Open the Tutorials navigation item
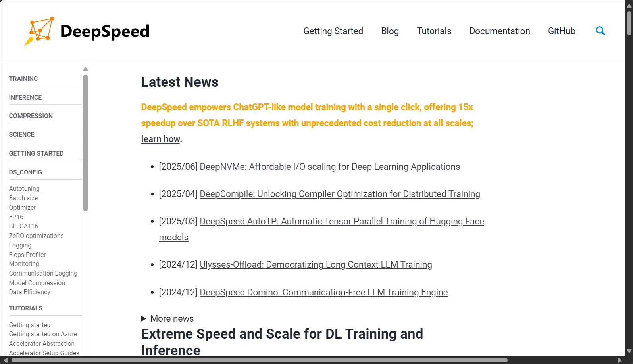The width and height of the screenshot is (633, 364). pyautogui.click(x=434, y=31)
